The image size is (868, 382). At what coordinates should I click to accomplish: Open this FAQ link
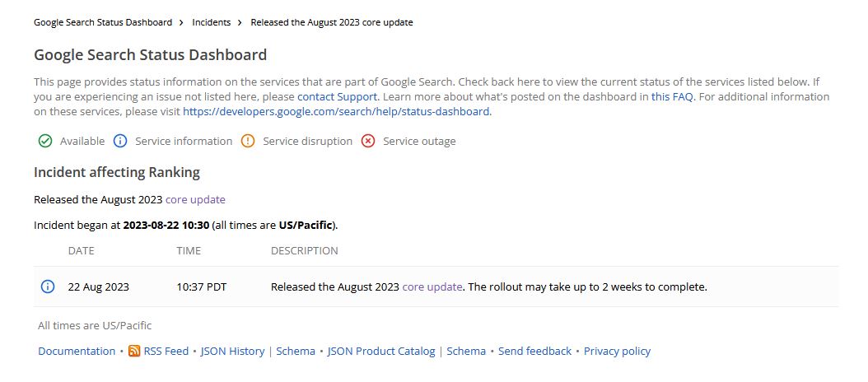click(672, 96)
